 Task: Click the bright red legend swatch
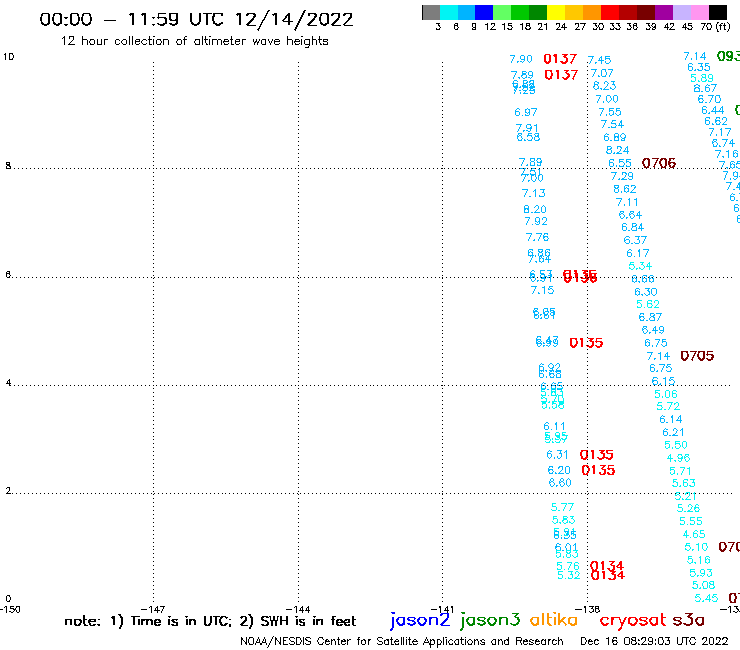tap(610, 12)
